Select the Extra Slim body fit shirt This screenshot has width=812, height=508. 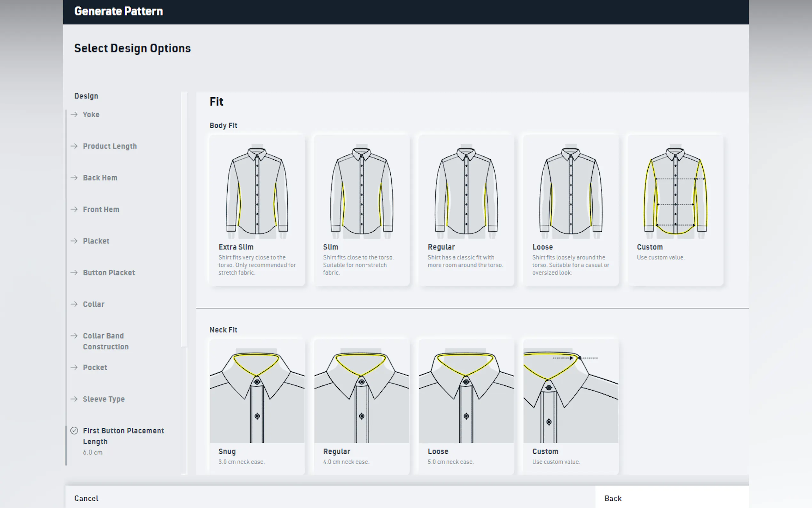pos(257,192)
